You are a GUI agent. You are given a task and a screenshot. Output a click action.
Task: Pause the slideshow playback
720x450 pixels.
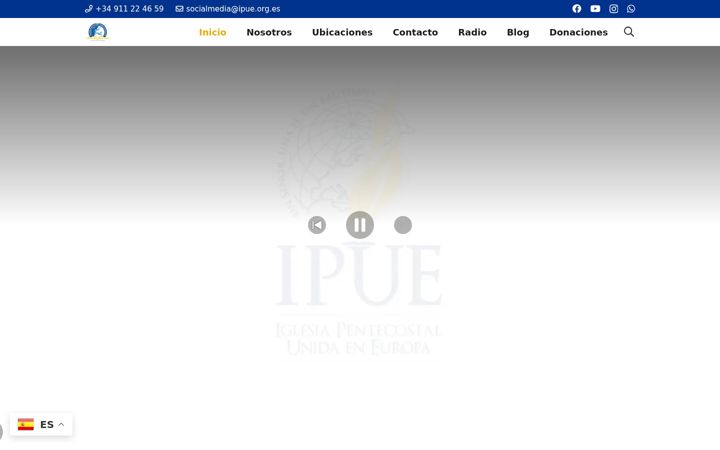tap(360, 225)
